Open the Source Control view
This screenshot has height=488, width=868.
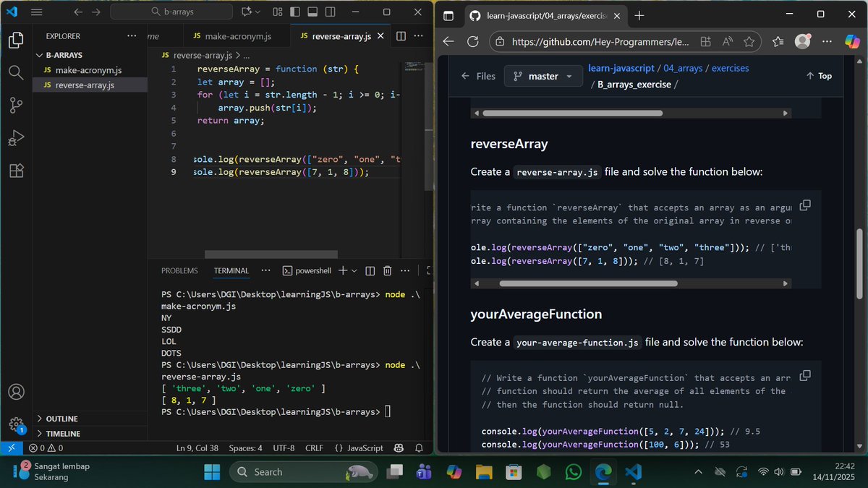click(16, 106)
